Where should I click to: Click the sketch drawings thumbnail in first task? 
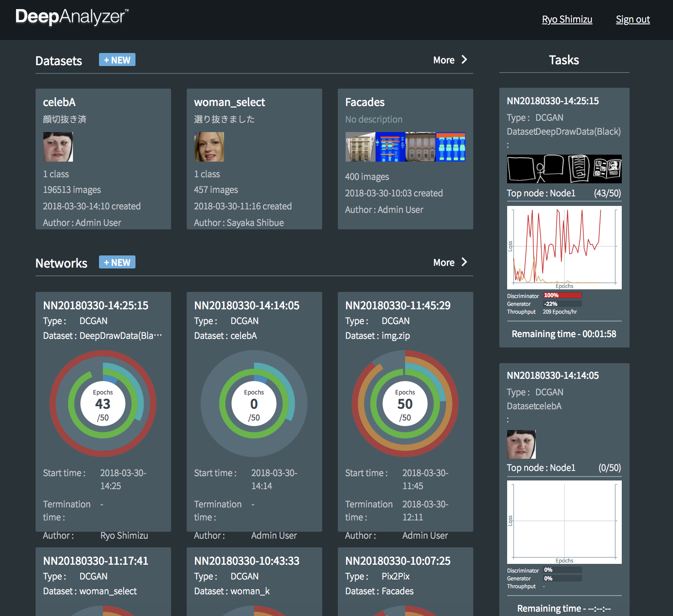pos(564,169)
